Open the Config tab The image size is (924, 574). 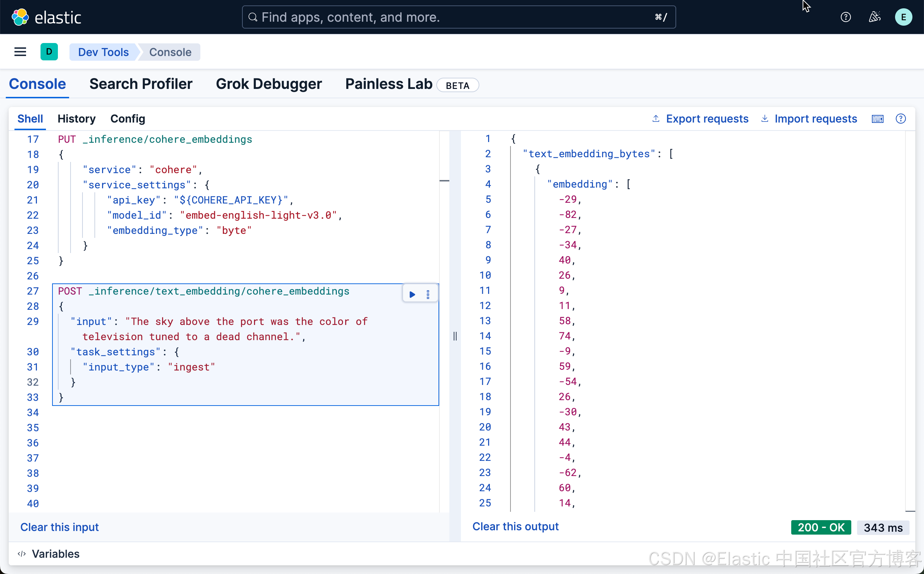(128, 119)
